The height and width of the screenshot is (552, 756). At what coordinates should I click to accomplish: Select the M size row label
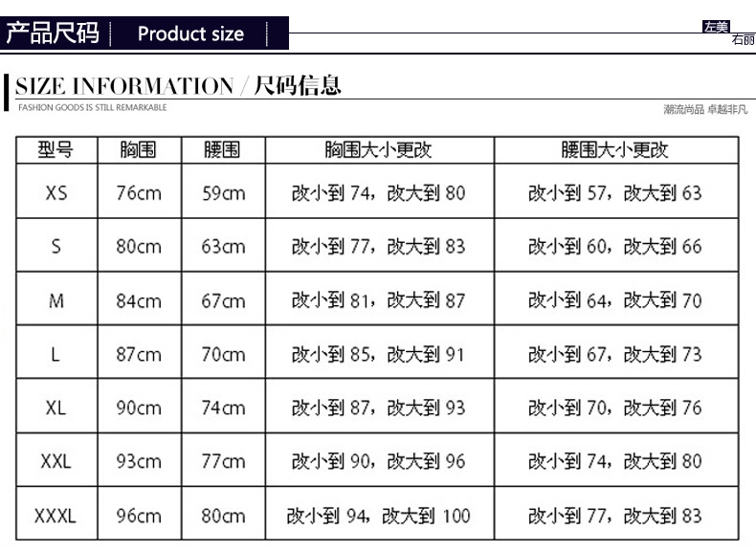(56, 301)
